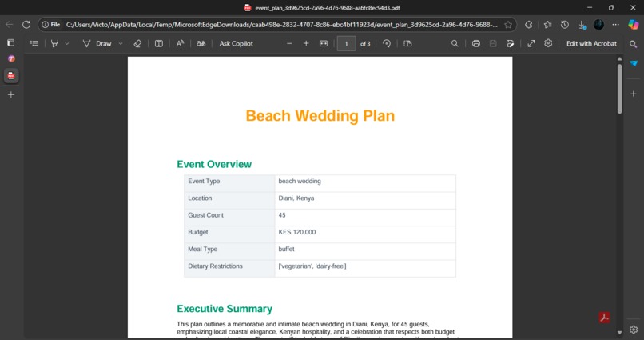Print the PDF document
This screenshot has width=644, height=340.
[x=476, y=43]
